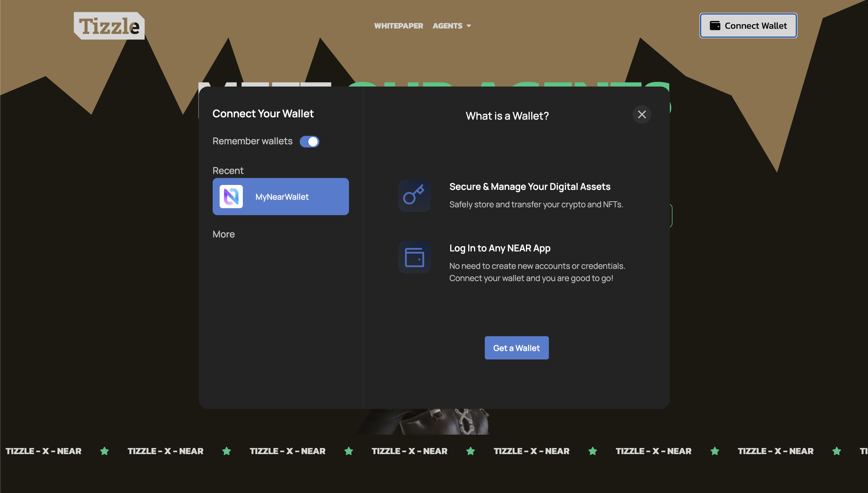The image size is (868, 493).
Task: Click the Tizzle logo
Action: [x=109, y=26]
